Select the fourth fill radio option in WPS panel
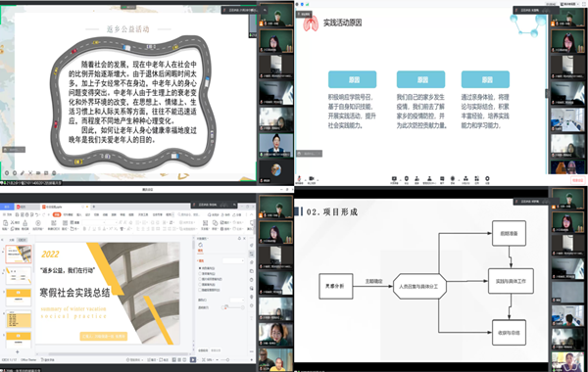The height and width of the screenshot is (372, 588). 200,284
